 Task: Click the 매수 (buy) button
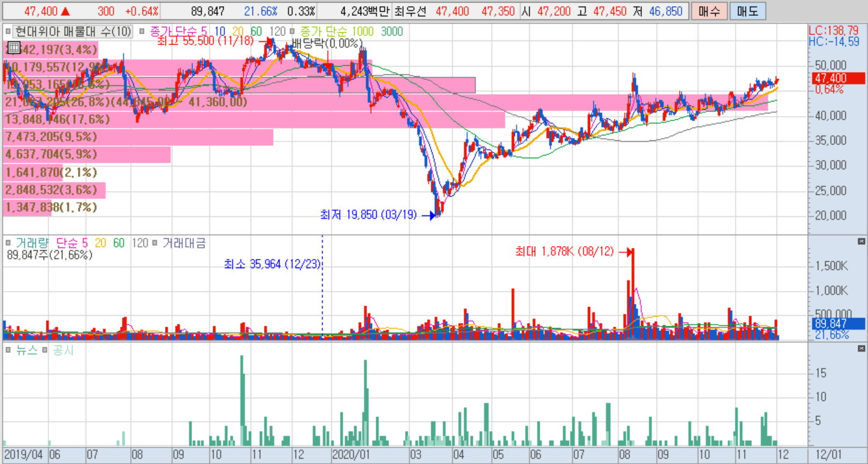[708, 11]
